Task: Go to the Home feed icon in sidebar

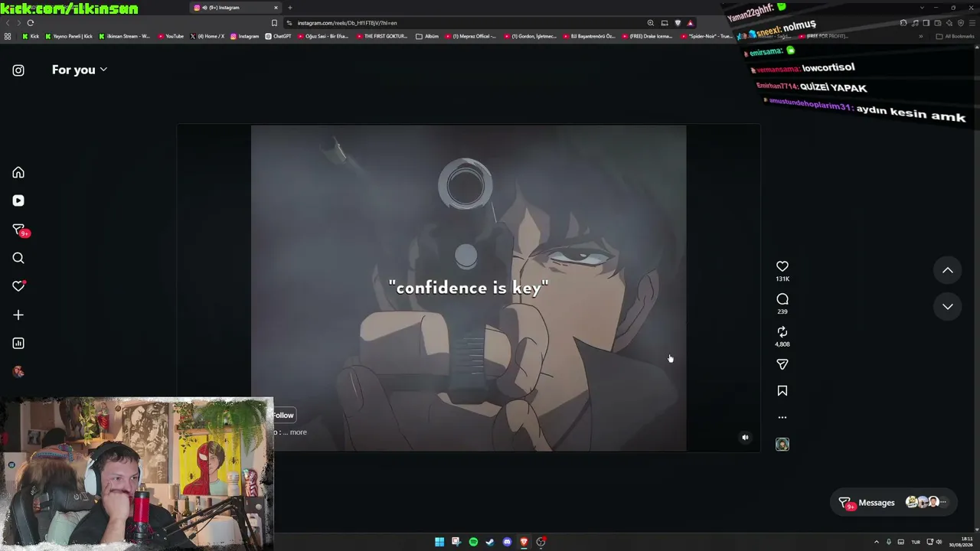Action: (18, 173)
